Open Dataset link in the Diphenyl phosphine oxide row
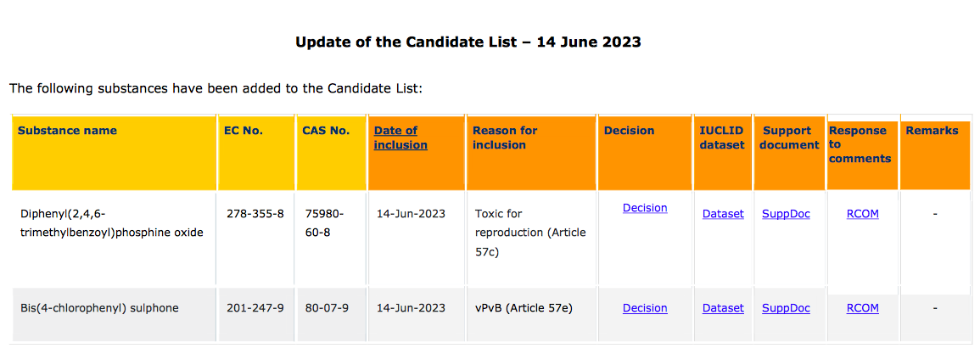 point(723,214)
